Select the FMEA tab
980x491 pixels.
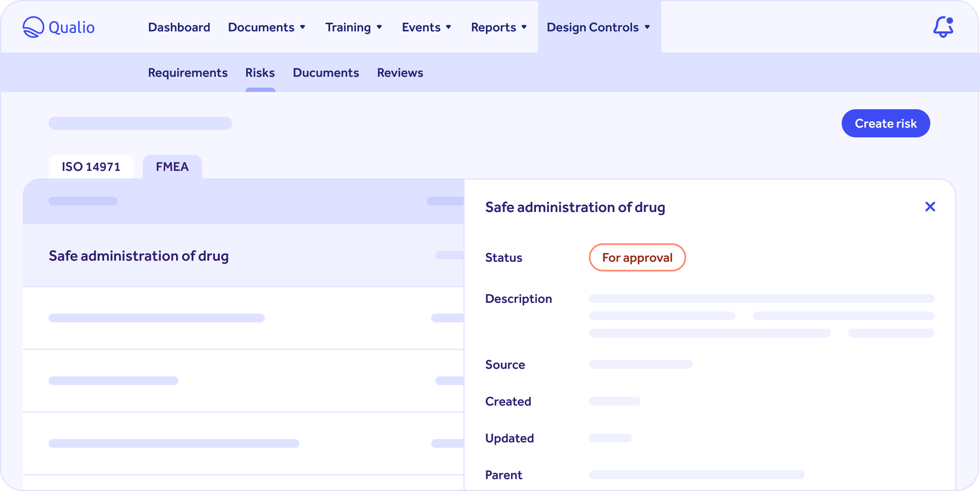click(x=172, y=167)
